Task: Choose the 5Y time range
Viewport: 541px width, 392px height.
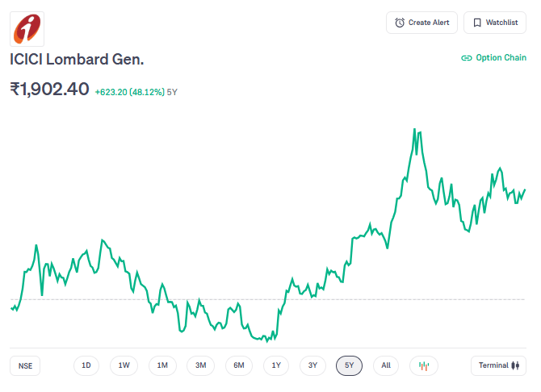Action: pos(350,365)
